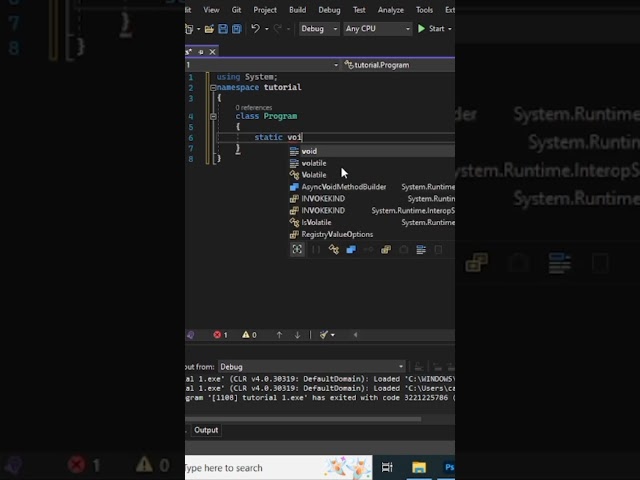Open Task View on the taskbar

(387, 467)
